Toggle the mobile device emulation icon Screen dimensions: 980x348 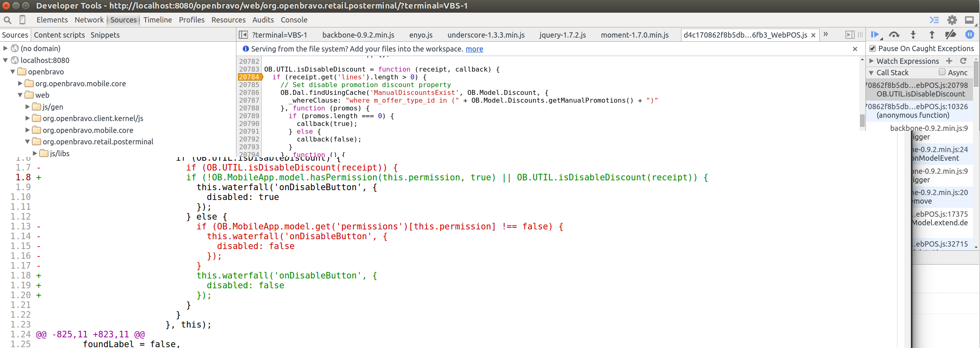22,20
